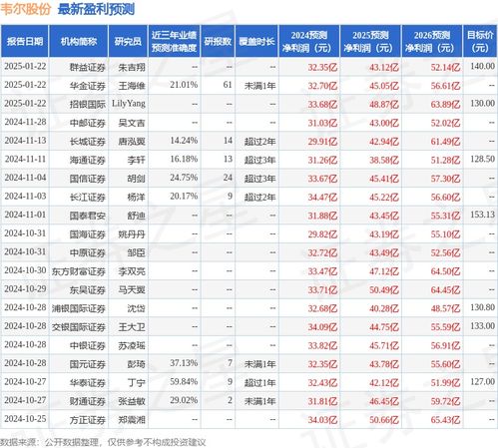This screenshot has height=448, width=498.
Task: Click target price 127.00
Action: click(482, 381)
